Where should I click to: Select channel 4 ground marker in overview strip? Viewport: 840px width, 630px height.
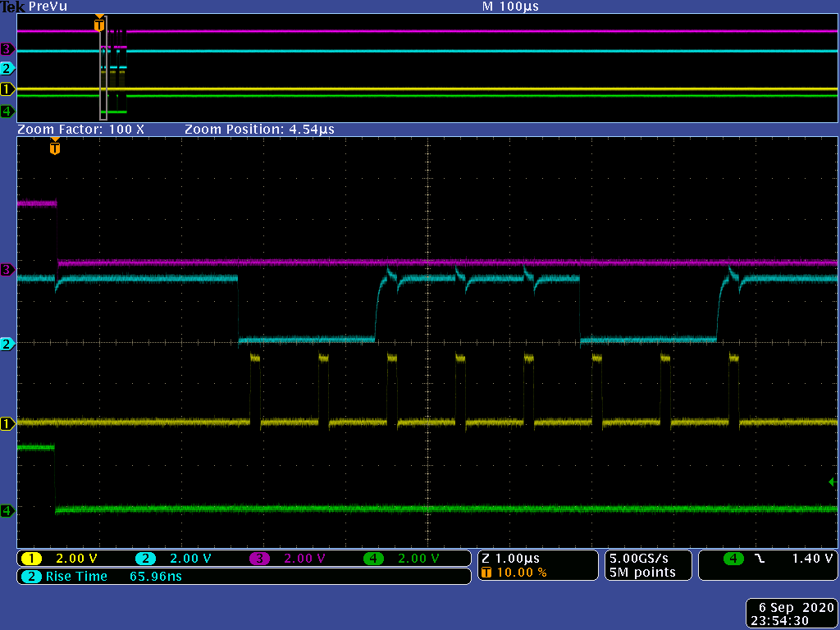[7, 111]
